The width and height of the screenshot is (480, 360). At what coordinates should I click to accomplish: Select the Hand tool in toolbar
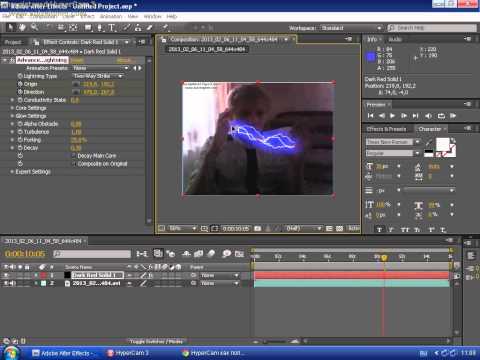pos(22,28)
